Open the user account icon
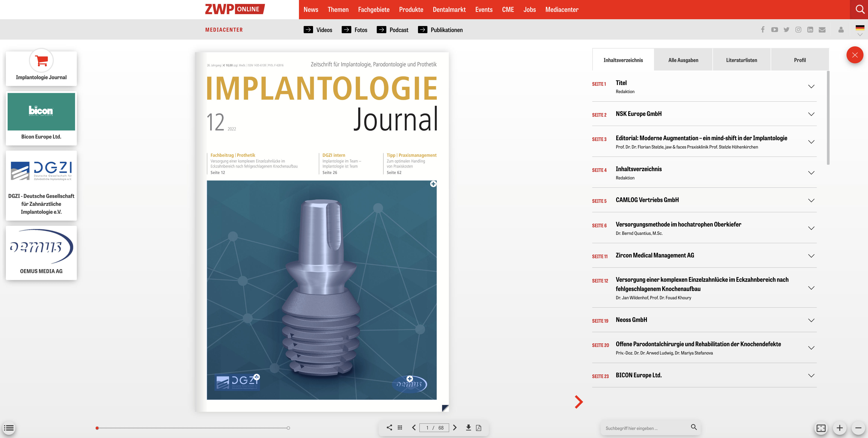Viewport: 868px width, 438px height. (841, 30)
